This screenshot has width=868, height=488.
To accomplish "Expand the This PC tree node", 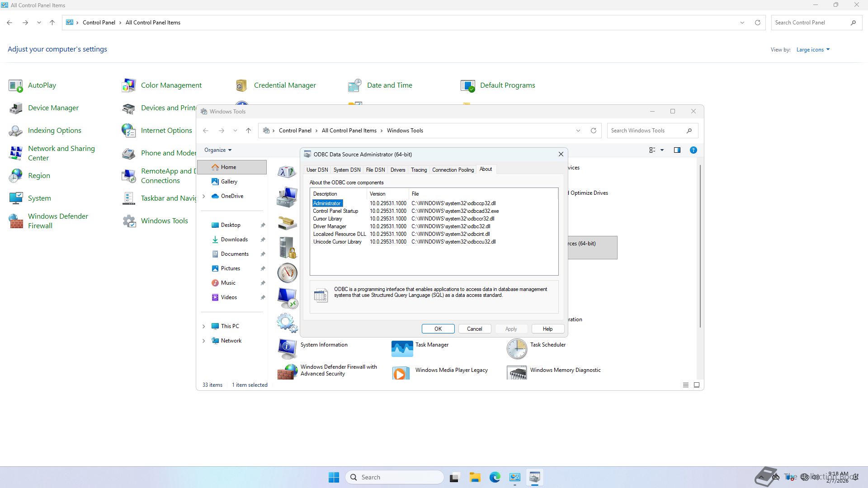I will pos(203,326).
